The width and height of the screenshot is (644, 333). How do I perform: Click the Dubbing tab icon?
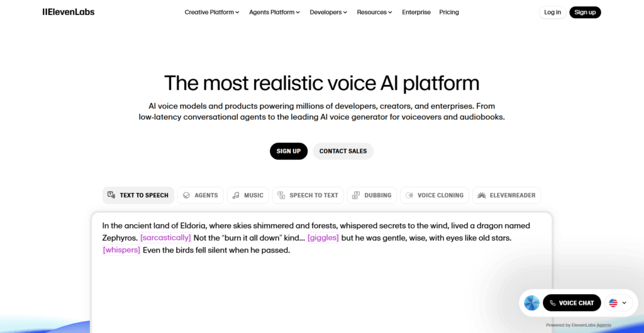356,195
